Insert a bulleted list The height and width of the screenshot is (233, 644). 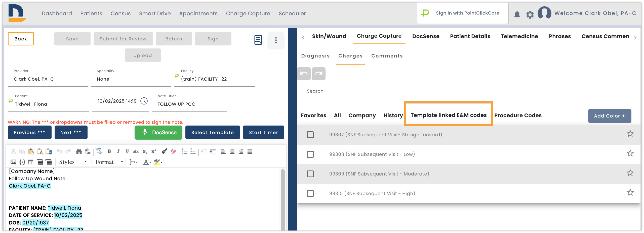193,151
